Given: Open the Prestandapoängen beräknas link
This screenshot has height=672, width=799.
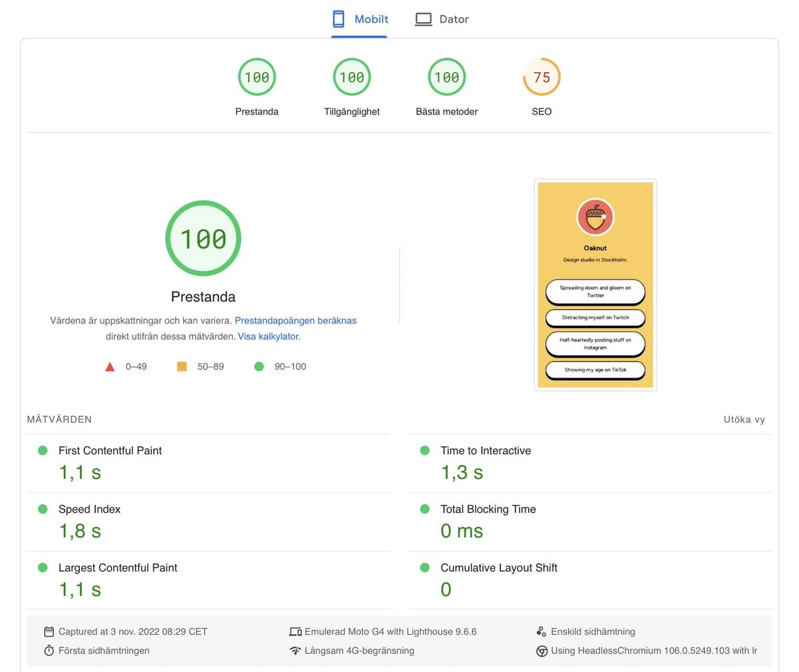Looking at the screenshot, I should (296, 320).
